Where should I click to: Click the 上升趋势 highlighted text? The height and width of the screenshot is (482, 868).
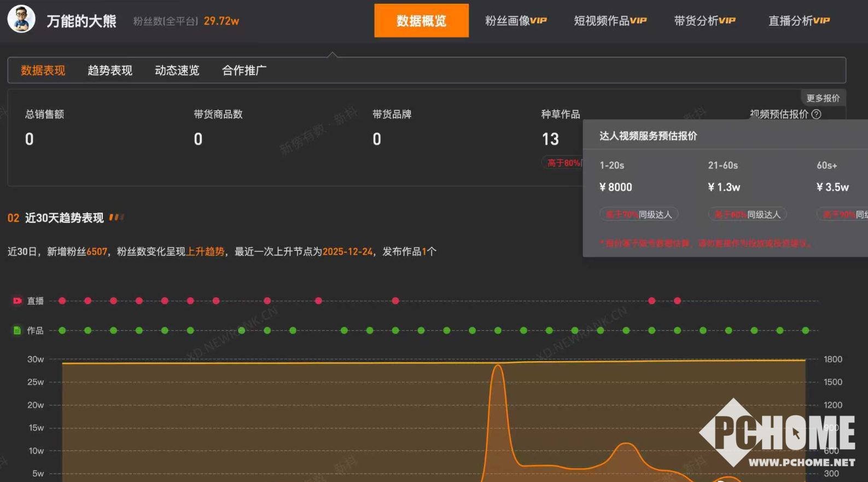point(206,251)
